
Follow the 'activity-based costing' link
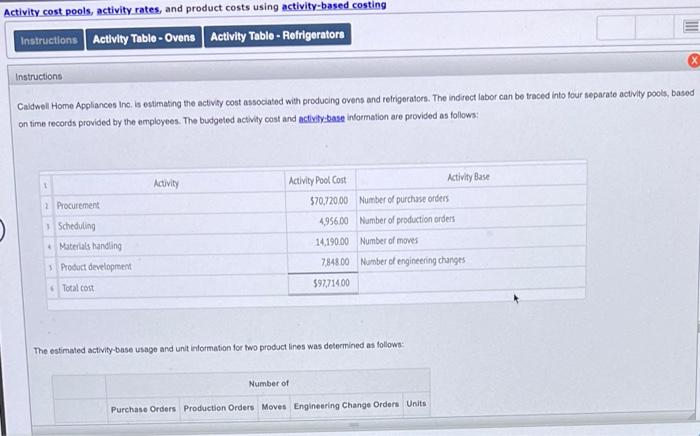click(334, 6)
